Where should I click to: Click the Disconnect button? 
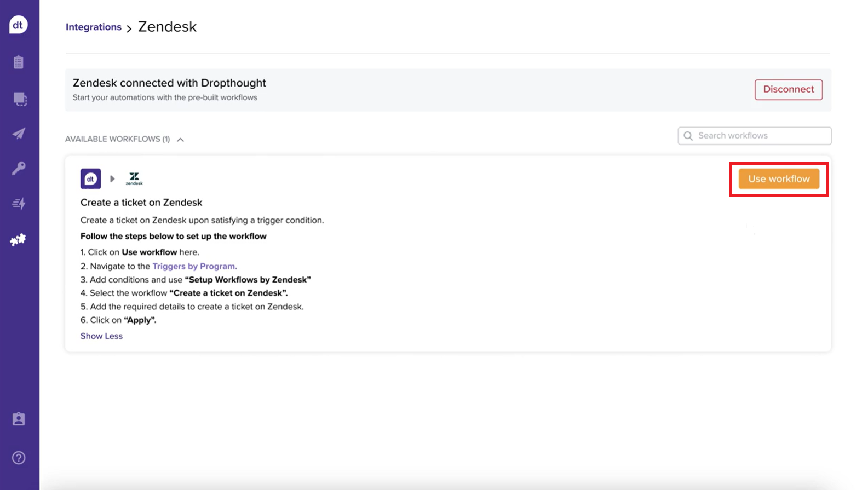pos(789,89)
